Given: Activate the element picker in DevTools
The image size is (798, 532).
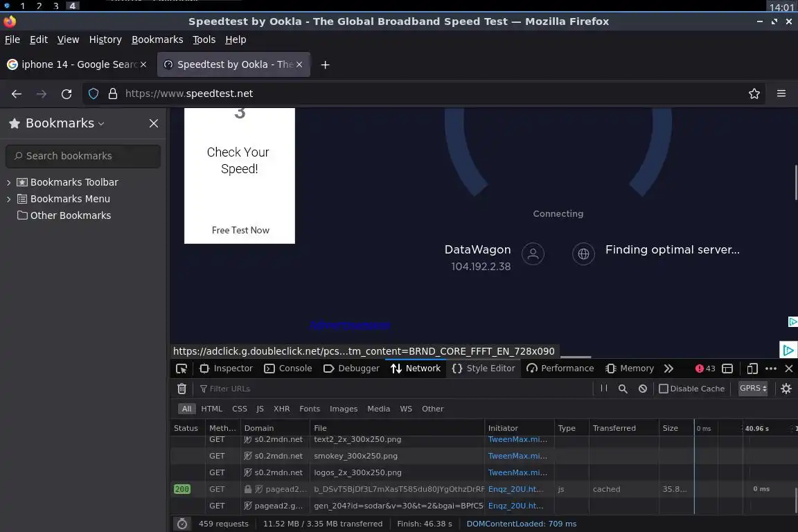Looking at the screenshot, I should tap(181, 369).
